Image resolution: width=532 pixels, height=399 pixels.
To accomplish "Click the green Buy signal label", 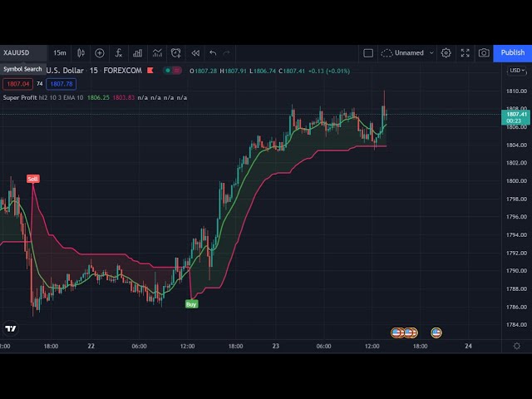I will point(191,304).
